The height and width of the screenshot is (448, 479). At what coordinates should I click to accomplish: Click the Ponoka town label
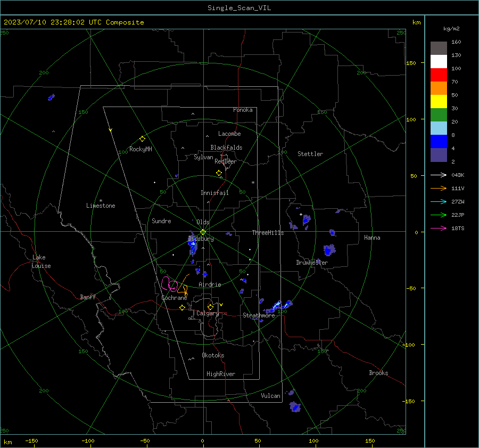(x=243, y=110)
